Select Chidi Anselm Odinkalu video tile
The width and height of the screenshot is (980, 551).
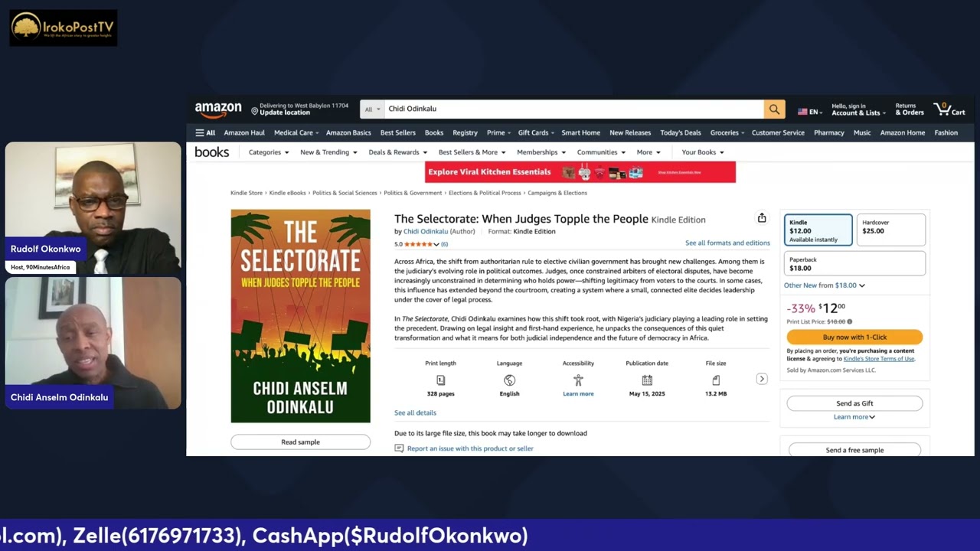pos(93,343)
